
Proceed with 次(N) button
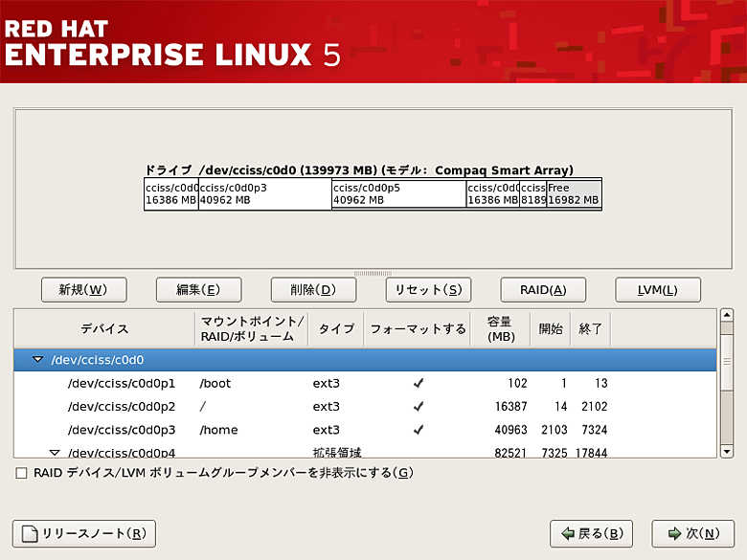[693, 534]
